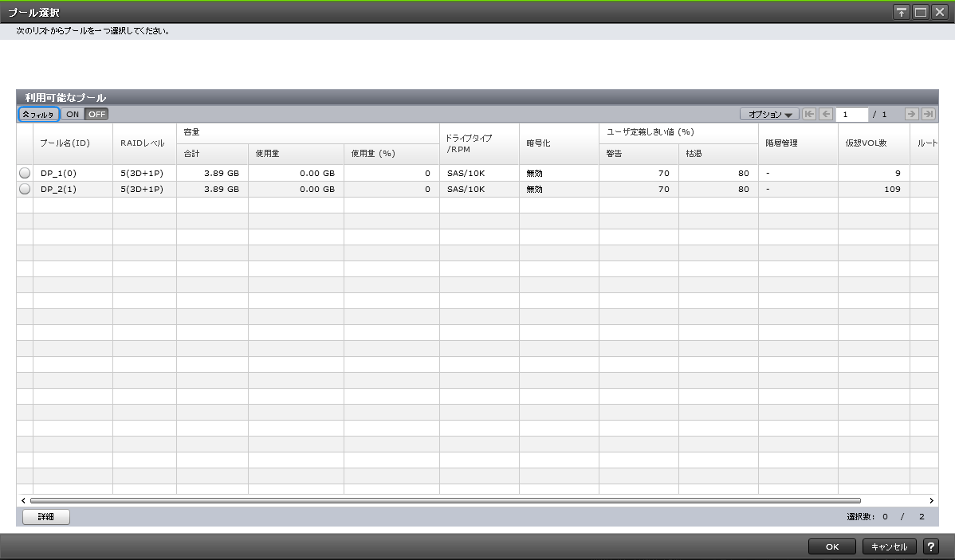Collapse the フィルタ expander

tap(38, 114)
